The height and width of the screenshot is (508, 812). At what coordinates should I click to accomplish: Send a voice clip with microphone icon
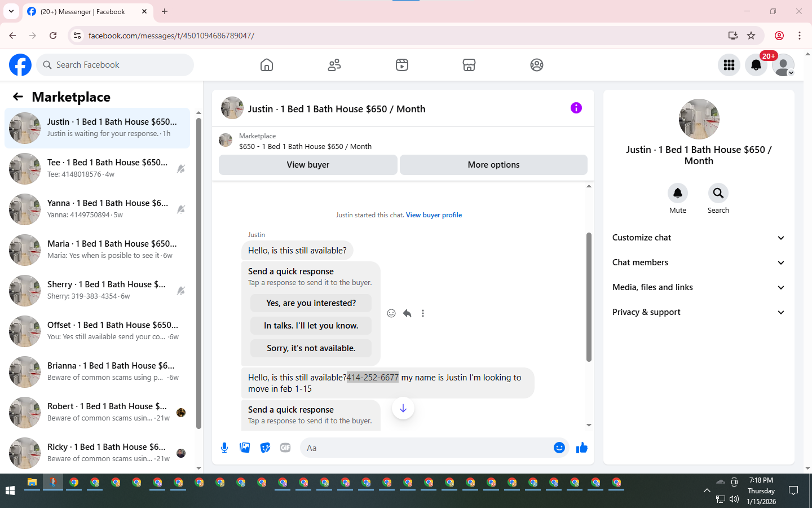click(x=224, y=448)
